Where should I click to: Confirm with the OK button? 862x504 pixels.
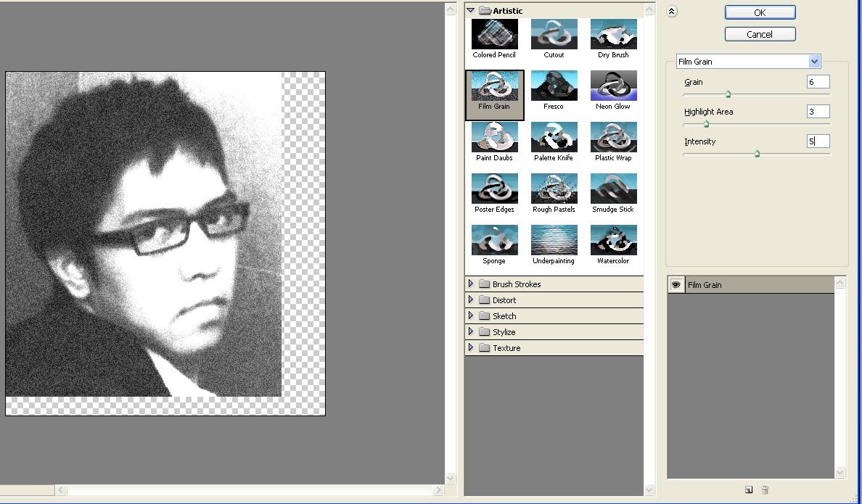click(x=760, y=12)
